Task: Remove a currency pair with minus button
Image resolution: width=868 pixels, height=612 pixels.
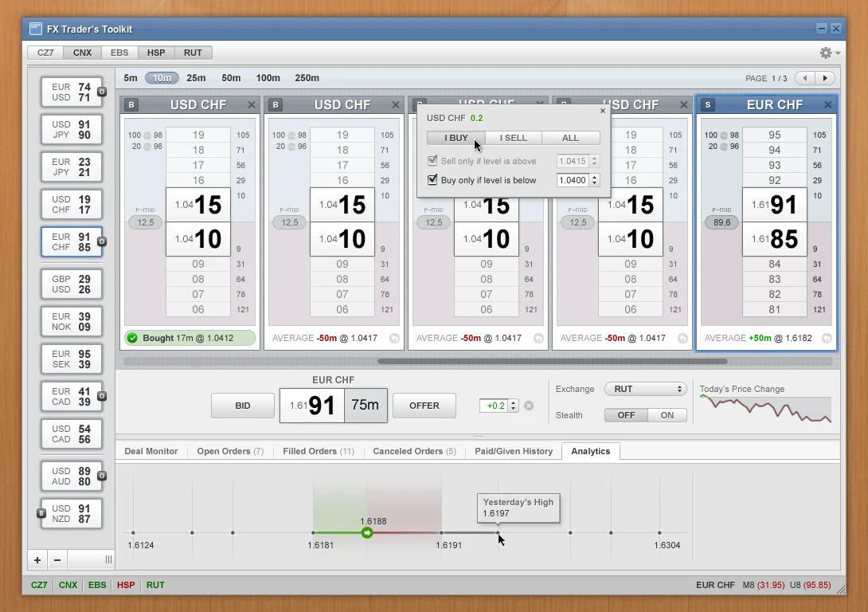Action: (57, 560)
